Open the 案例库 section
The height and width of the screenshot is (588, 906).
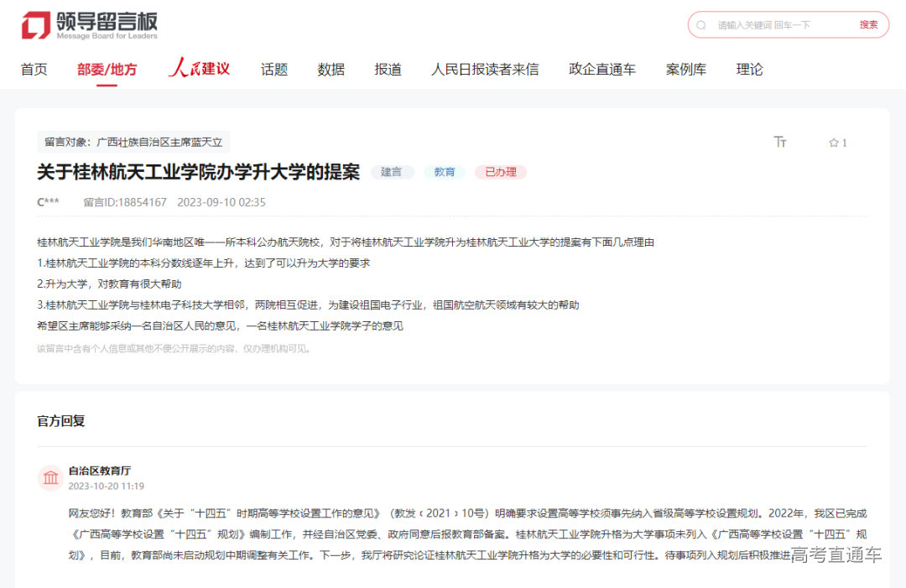(686, 69)
